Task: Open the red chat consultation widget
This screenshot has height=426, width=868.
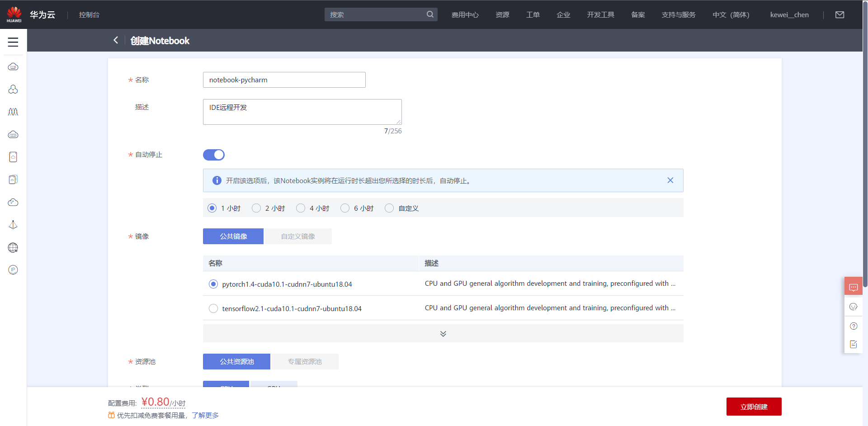Action: click(x=854, y=287)
